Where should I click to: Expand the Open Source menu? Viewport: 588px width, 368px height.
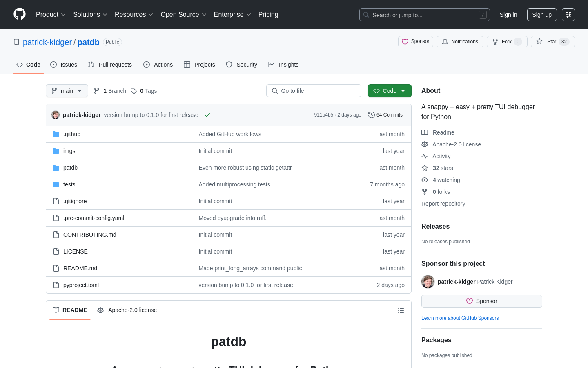(x=183, y=15)
